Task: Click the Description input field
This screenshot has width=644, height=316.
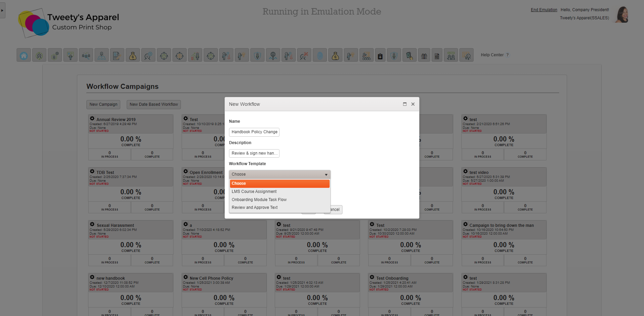Action: click(x=254, y=153)
